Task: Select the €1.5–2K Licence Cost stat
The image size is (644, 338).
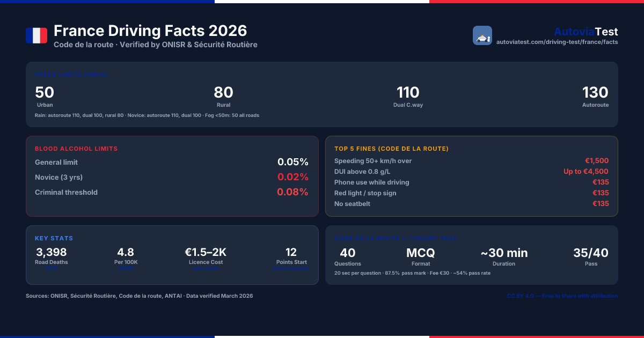Action: (206, 257)
